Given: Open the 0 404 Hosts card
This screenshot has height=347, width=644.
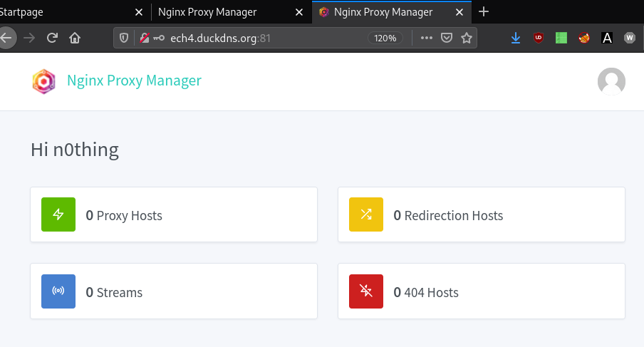Looking at the screenshot, I should (482, 291).
